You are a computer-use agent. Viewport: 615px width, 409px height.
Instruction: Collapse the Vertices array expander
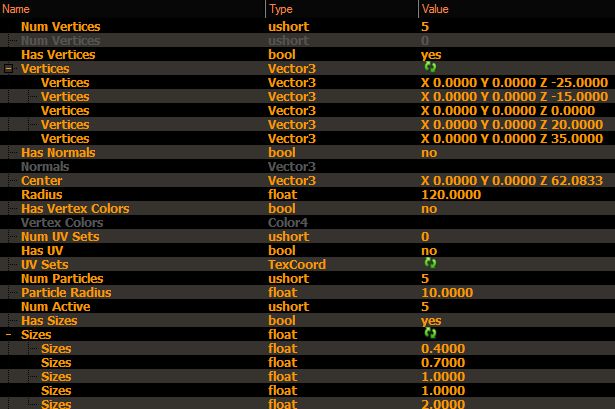9,69
